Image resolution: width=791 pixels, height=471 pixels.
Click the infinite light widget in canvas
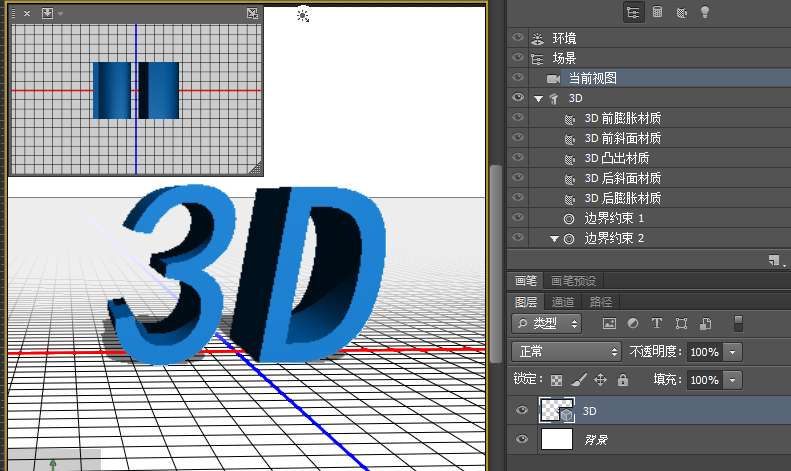(303, 16)
